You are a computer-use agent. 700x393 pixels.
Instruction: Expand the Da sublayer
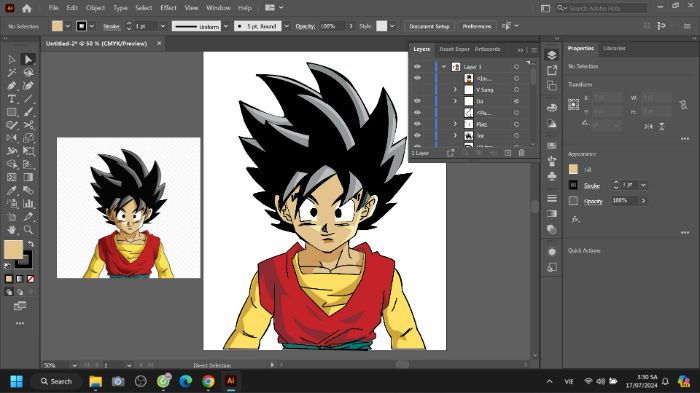tap(455, 101)
